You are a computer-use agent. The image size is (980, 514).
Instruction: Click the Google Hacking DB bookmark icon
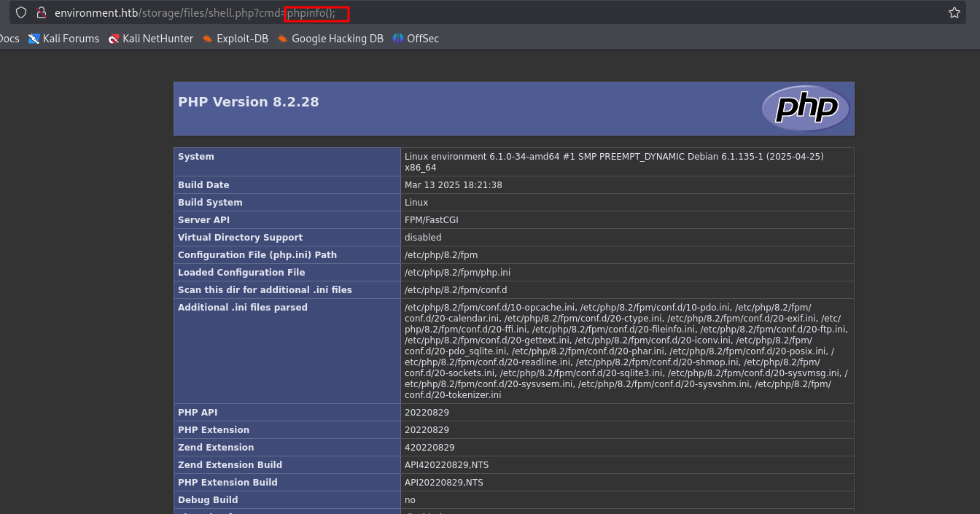283,39
